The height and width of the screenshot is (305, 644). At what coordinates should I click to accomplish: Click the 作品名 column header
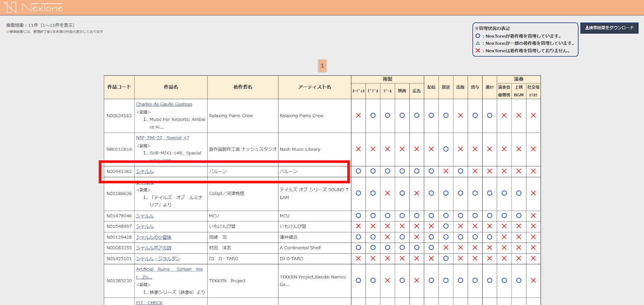coord(171,87)
